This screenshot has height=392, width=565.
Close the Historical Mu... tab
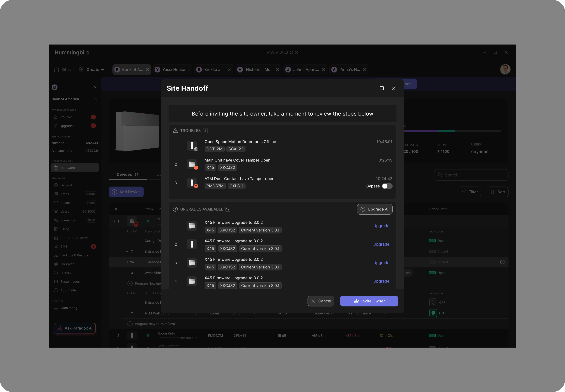277,70
